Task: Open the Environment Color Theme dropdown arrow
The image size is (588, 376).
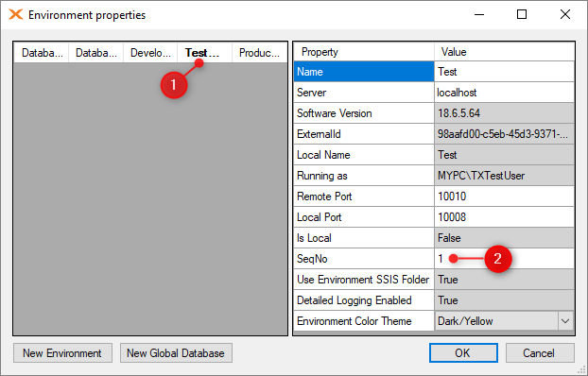Action: 565,321
